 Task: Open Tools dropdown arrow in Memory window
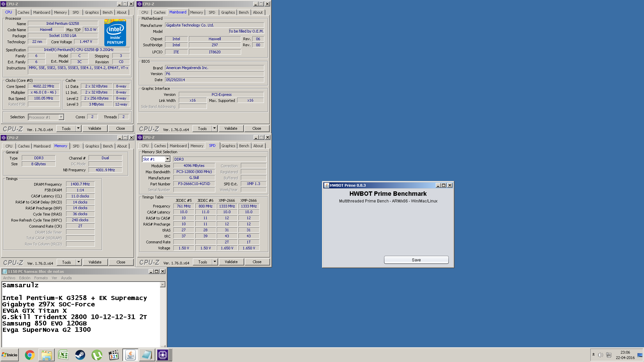pyautogui.click(x=78, y=262)
